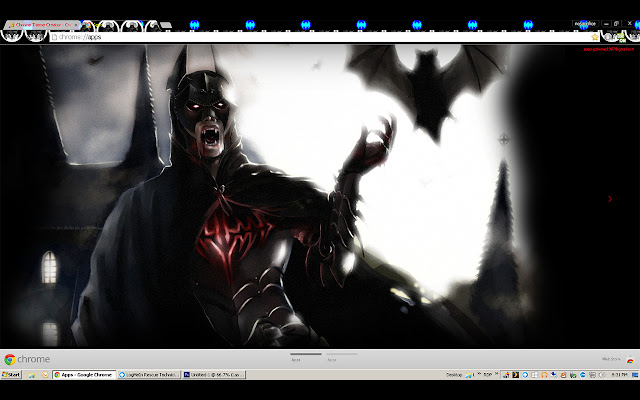Screen dimensions: 640x400
Task: Go to next apps page with red arrow
Action: click(x=610, y=199)
